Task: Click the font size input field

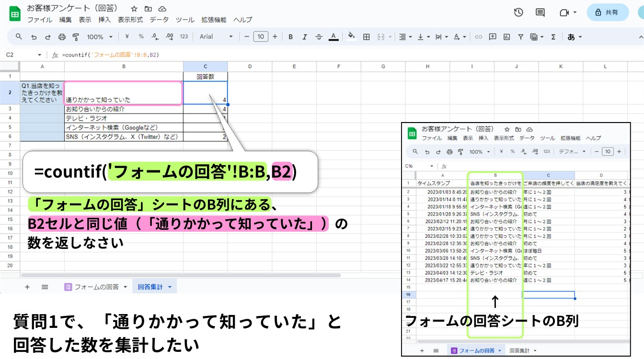Action: (260, 37)
